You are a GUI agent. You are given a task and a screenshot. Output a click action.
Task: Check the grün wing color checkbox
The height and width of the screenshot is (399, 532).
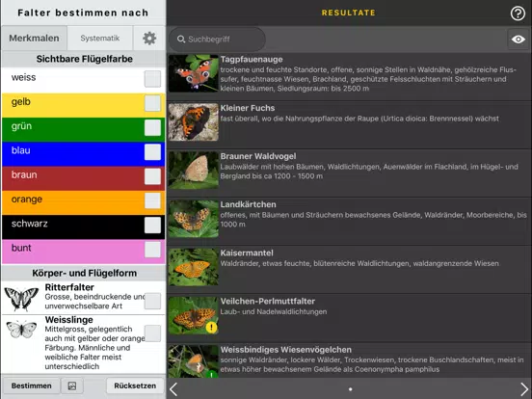tap(152, 128)
